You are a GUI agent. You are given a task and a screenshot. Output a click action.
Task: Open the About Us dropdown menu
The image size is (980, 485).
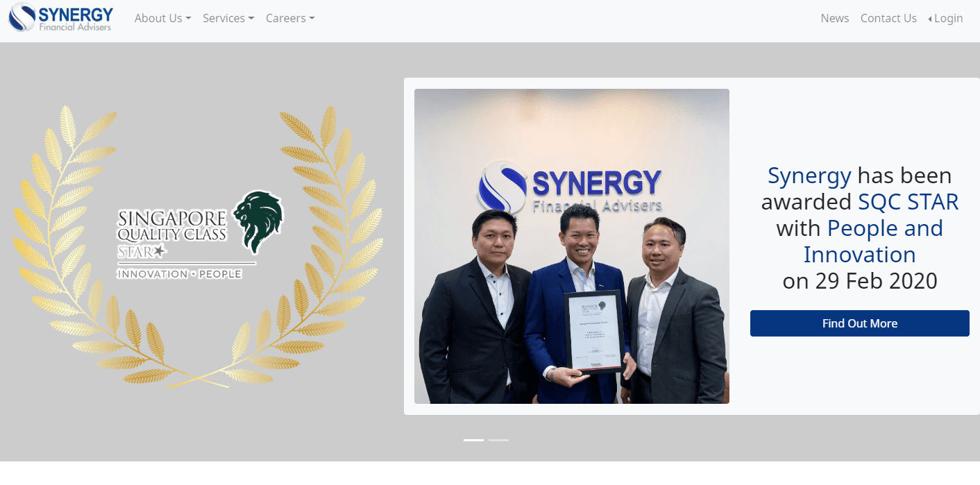point(162,18)
